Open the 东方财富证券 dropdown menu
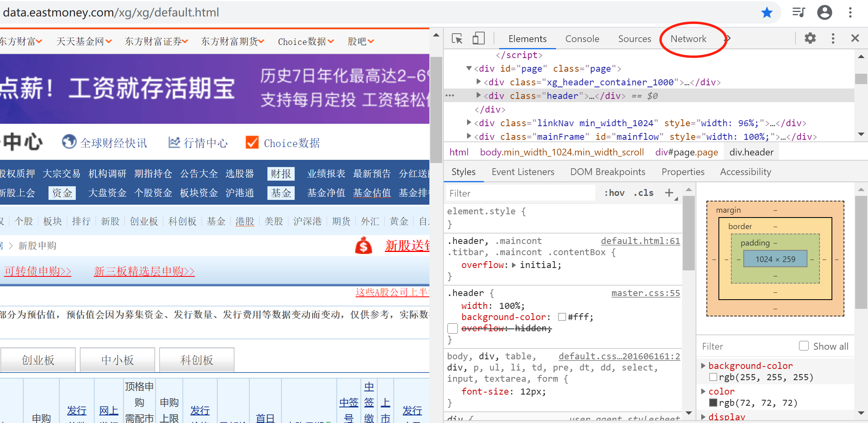 pyautogui.click(x=156, y=41)
